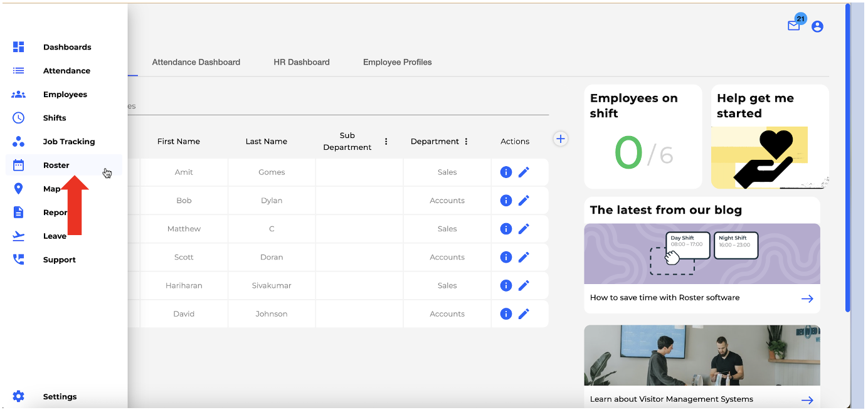
Task: Open the Department column options menu
Action: tap(466, 142)
